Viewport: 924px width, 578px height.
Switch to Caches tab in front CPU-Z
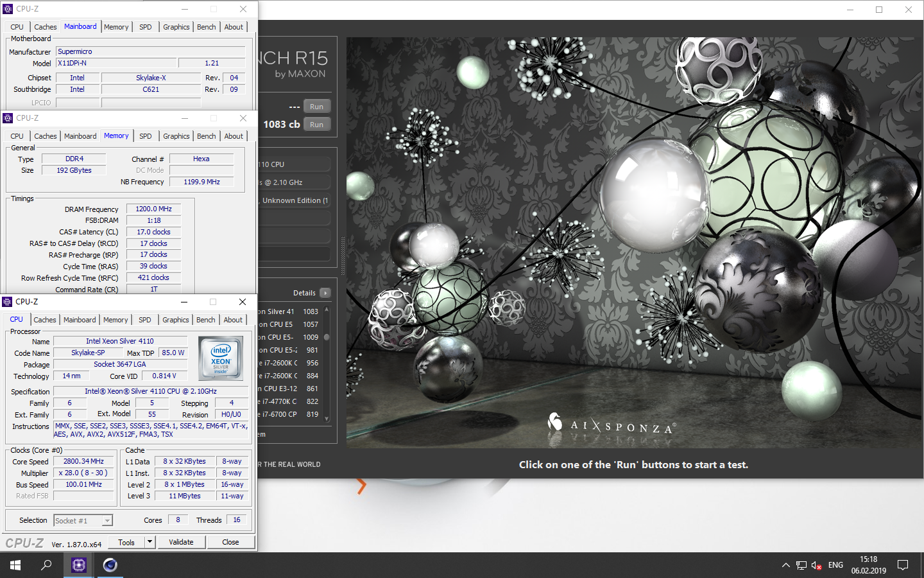pyautogui.click(x=45, y=320)
